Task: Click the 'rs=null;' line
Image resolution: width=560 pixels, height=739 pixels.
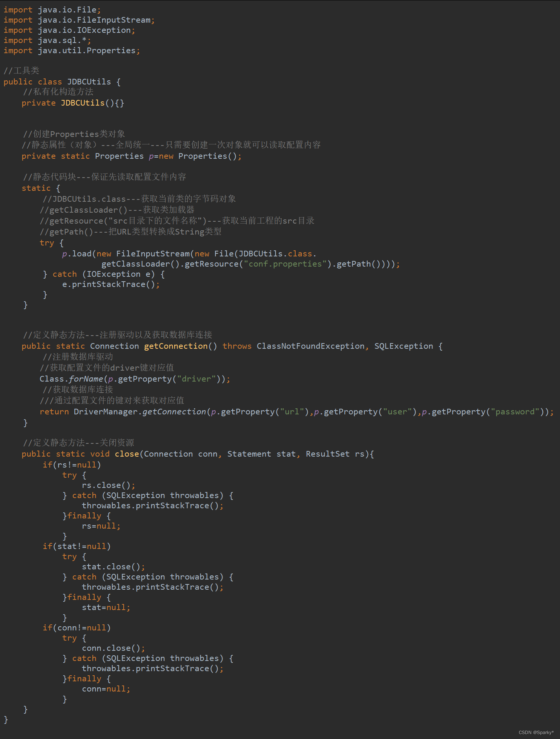Action: 101,526
